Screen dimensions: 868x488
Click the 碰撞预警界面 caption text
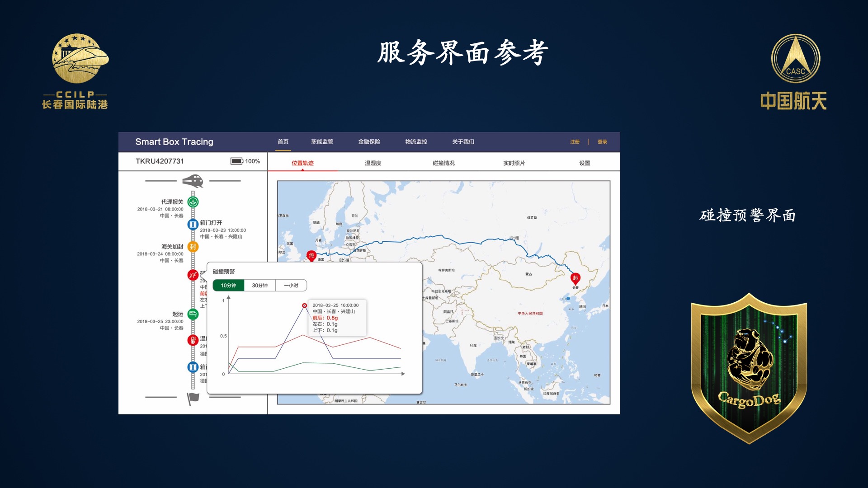748,216
